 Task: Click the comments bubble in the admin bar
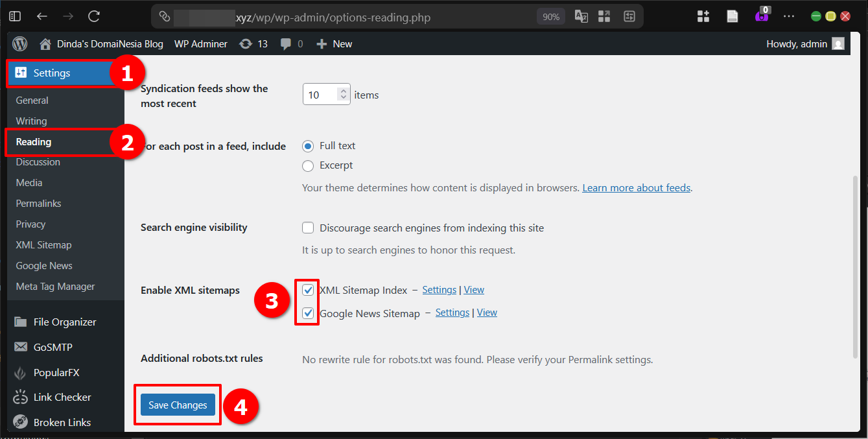pos(286,43)
